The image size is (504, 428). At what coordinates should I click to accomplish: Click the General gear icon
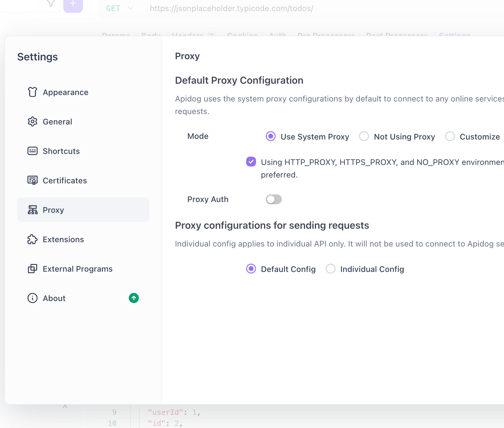pos(33,121)
